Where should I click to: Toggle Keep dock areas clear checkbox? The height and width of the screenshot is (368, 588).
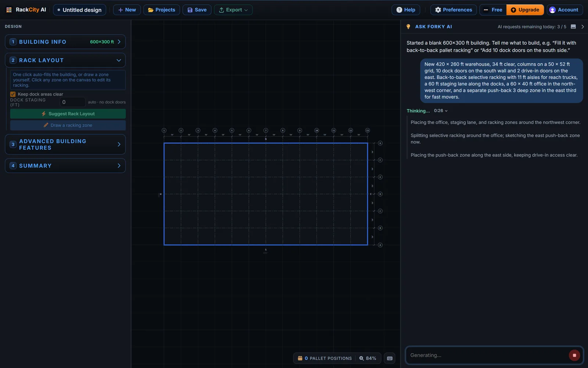13,95
